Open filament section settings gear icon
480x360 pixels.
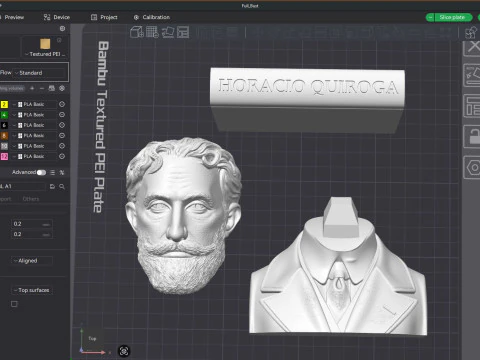pyautogui.click(x=62, y=88)
